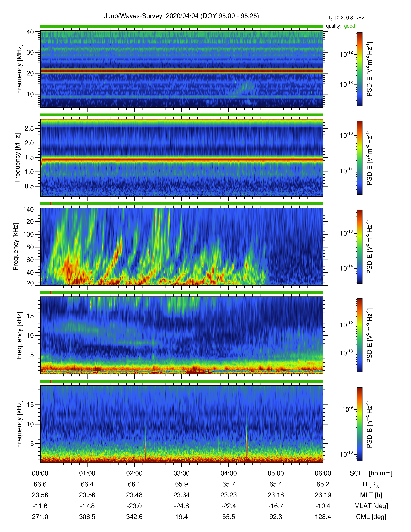Screen dimensions: 411x532
Task: Click the colorbar beside the 2.5 MHz panel
Action: (359, 158)
